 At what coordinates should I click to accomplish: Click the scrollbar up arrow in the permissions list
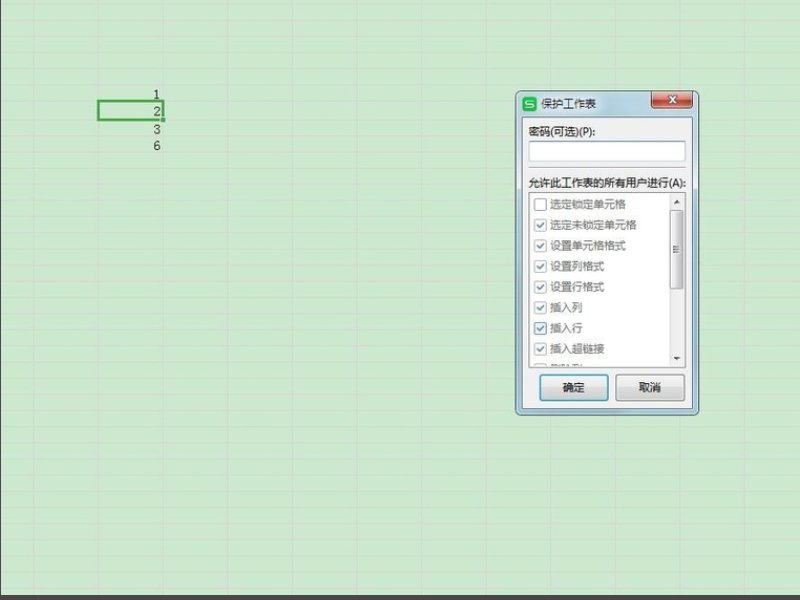point(677,201)
